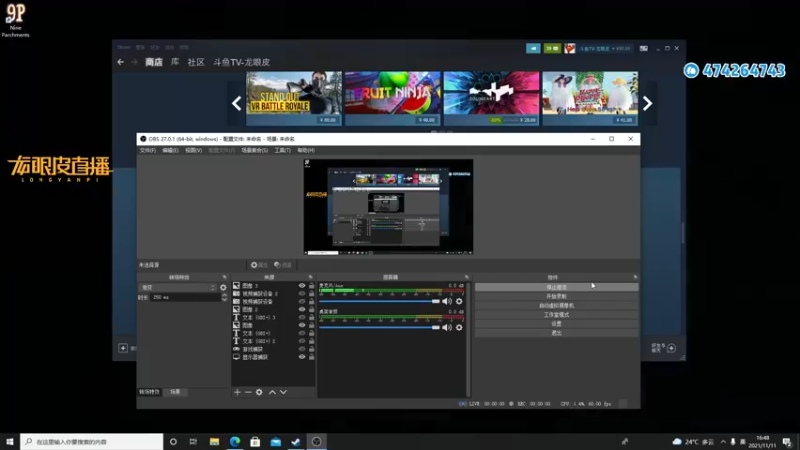800x450 pixels.
Task: Click the 工作室模式 (studio mode) button
Action: (556, 315)
